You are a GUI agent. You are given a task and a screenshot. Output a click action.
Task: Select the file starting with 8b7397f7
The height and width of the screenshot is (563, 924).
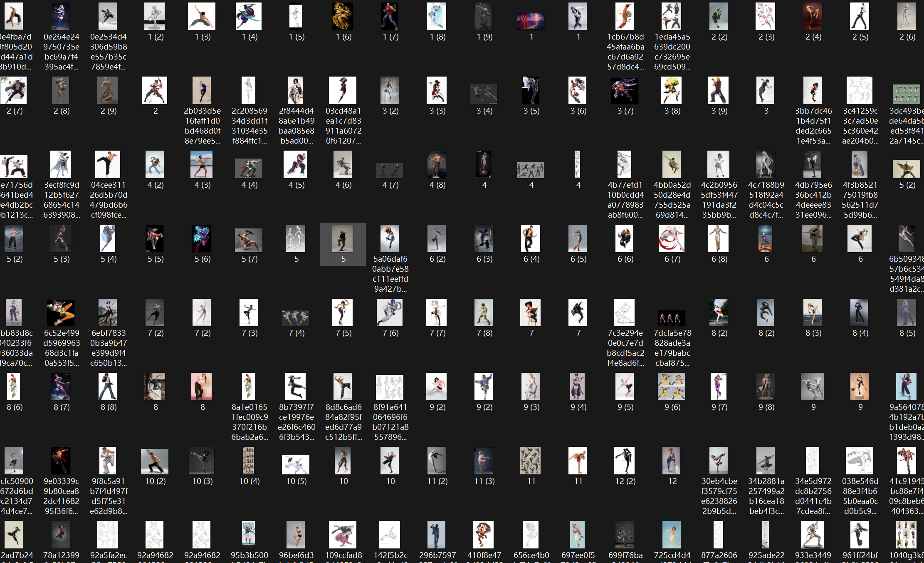coord(296,407)
